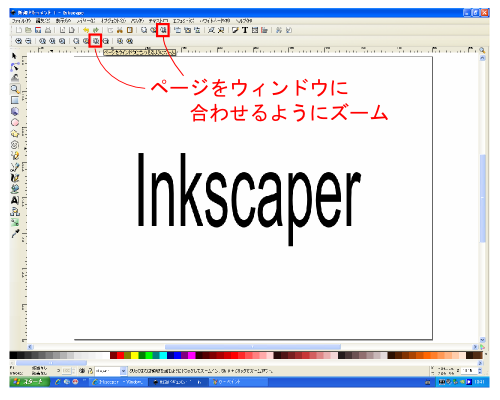This screenshot has width=500, height=400.
Task: Import a file using the toolbar icon
Action: (x=62, y=30)
